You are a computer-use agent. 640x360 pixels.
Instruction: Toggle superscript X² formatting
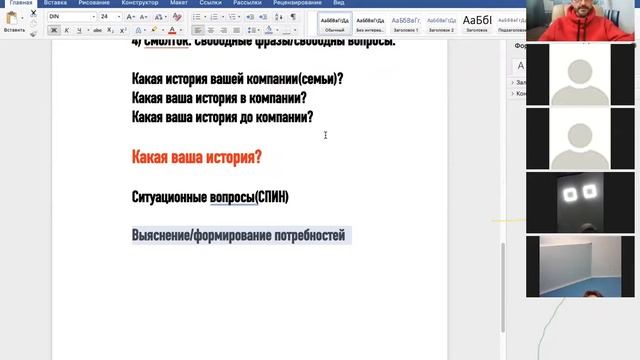(123, 30)
